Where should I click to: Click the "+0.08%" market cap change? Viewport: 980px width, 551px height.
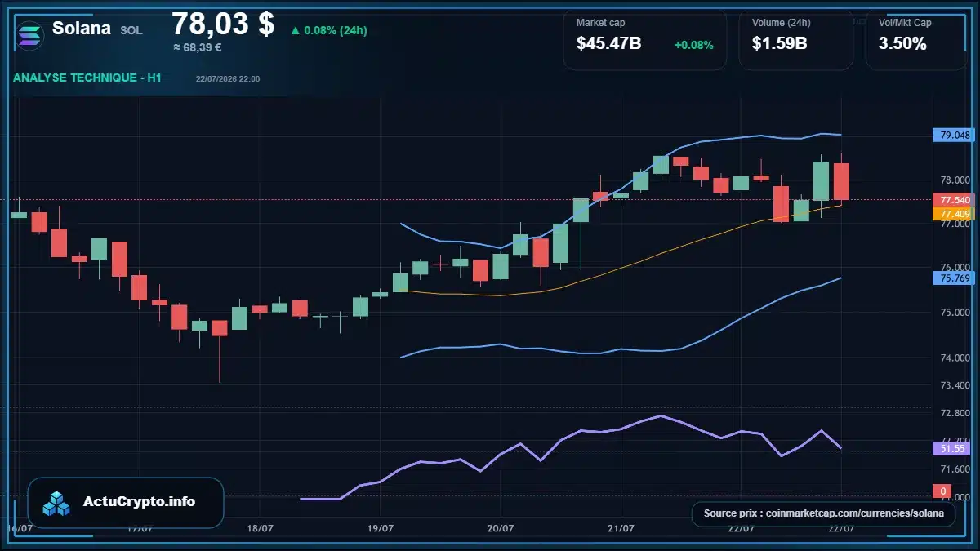click(694, 45)
